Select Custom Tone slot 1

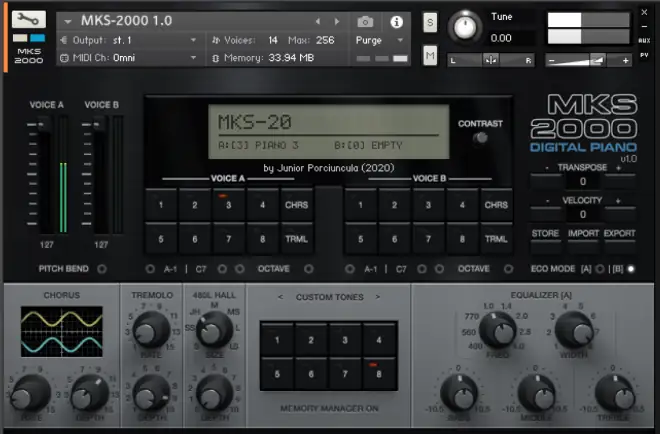pyautogui.click(x=277, y=340)
